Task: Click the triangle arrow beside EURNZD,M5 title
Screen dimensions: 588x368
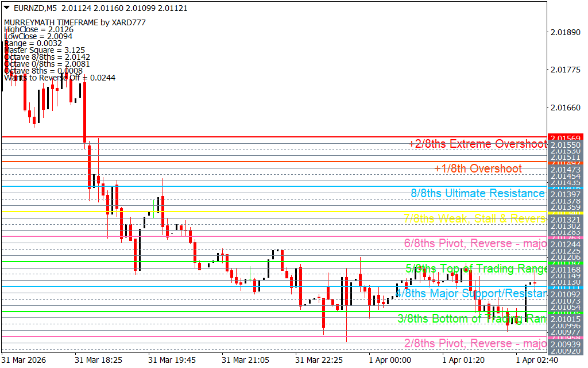Action: point(7,8)
